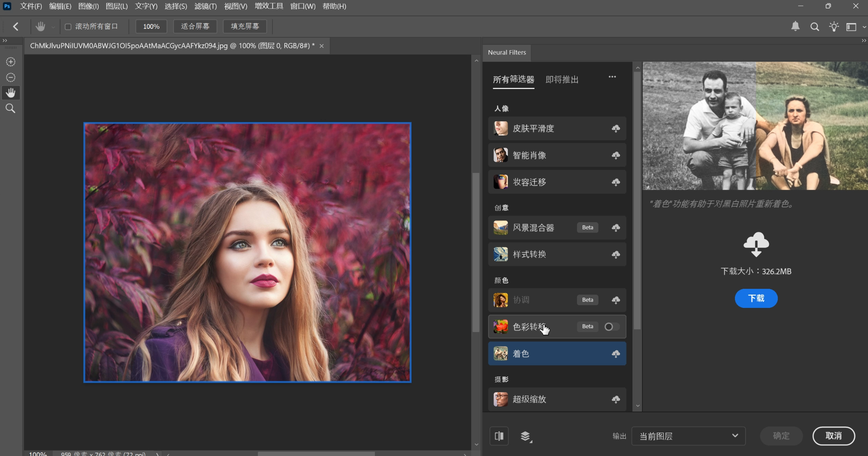Image resolution: width=868 pixels, height=456 pixels.
Task: Collapse the right panel double-arrow
Action: point(864,41)
